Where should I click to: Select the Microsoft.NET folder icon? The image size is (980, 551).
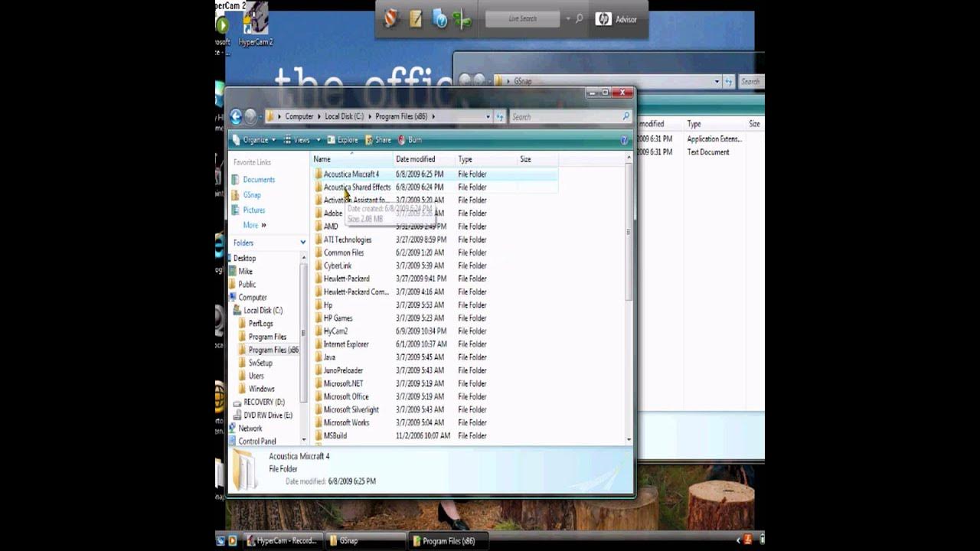(x=318, y=383)
